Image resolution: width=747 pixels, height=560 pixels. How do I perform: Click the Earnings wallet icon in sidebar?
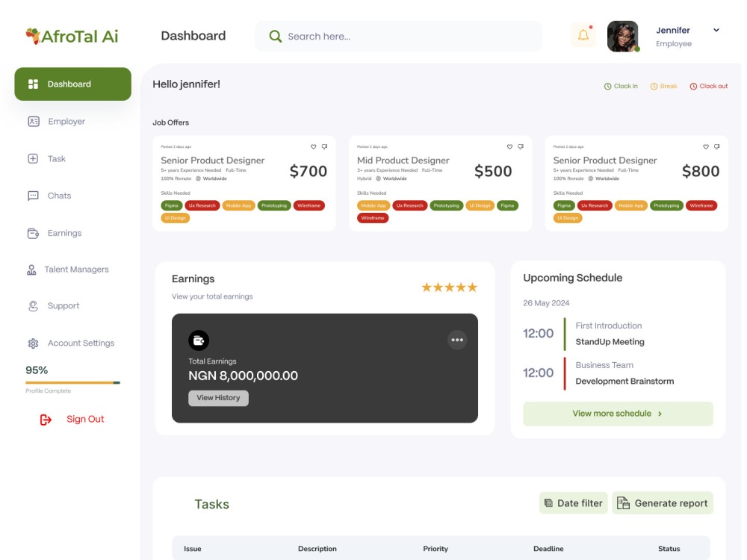[x=33, y=233]
